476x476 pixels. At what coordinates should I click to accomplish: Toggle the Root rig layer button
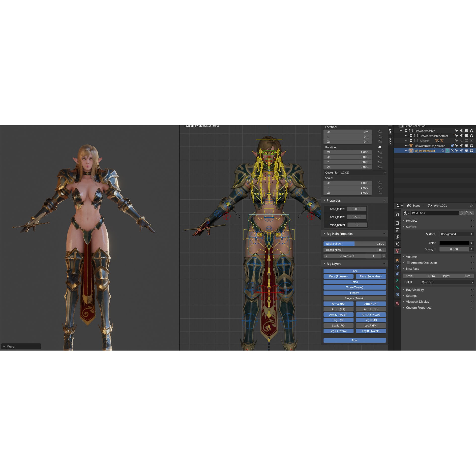(355, 340)
